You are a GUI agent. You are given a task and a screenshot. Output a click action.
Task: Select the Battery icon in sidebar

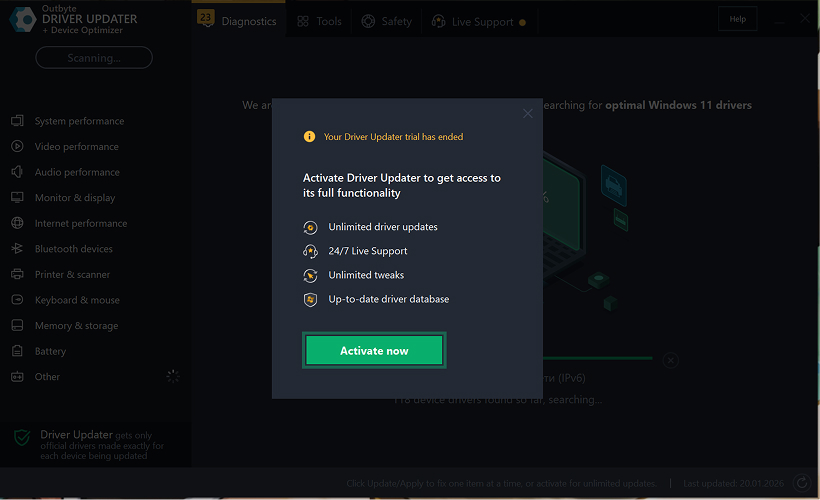[17, 352]
